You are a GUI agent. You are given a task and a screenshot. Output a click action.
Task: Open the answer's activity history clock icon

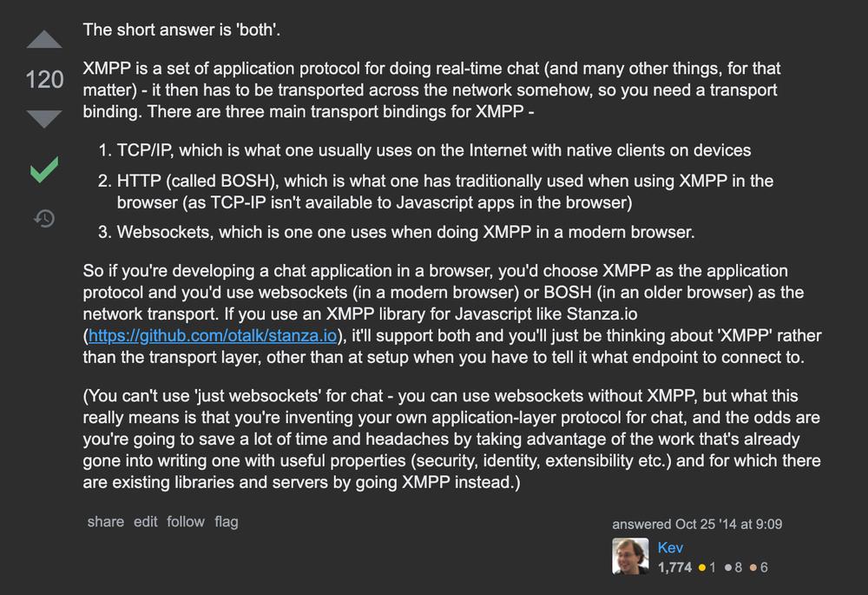pyautogui.click(x=44, y=218)
